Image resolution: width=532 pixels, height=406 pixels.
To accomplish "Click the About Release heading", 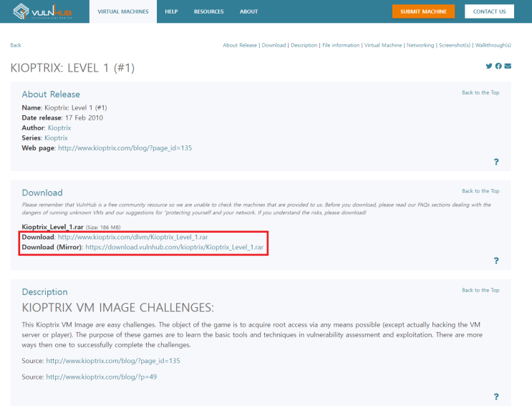I will click(x=51, y=95).
